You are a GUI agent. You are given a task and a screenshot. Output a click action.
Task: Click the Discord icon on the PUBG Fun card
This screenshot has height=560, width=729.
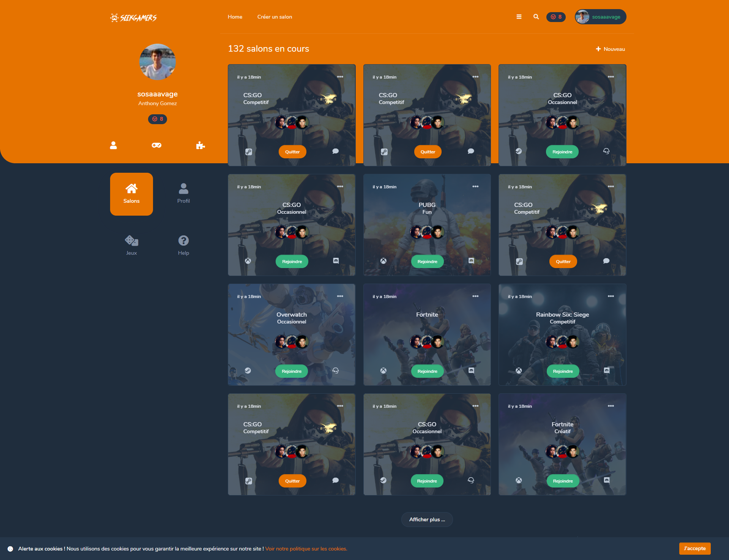(471, 261)
